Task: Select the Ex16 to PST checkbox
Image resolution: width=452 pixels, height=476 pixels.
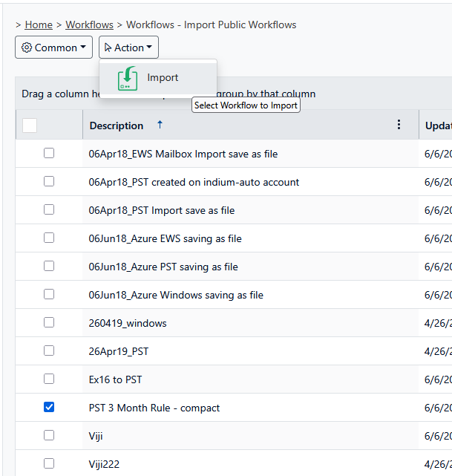Action: 49,379
